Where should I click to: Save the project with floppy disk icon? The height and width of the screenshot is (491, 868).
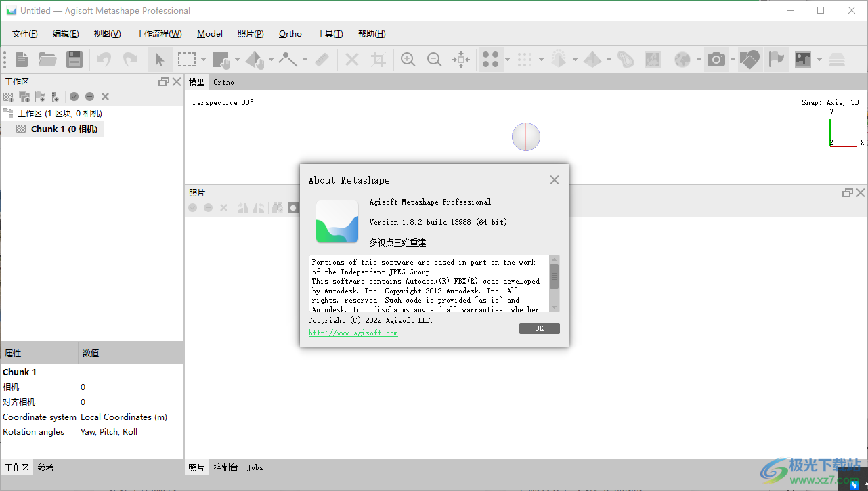click(74, 60)
